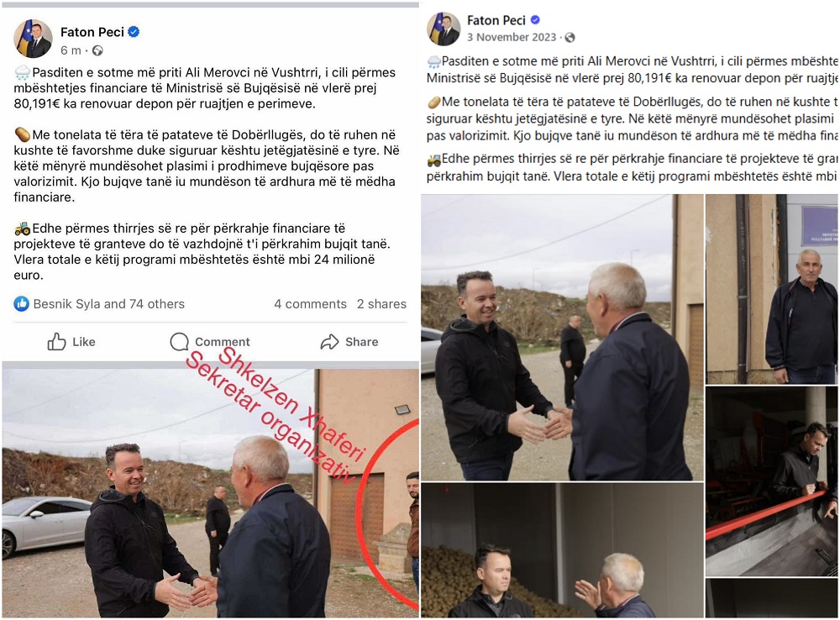The image size is (840, 620).
Task: Click the blue like reaction icon
Action: (x=22, y=304)
